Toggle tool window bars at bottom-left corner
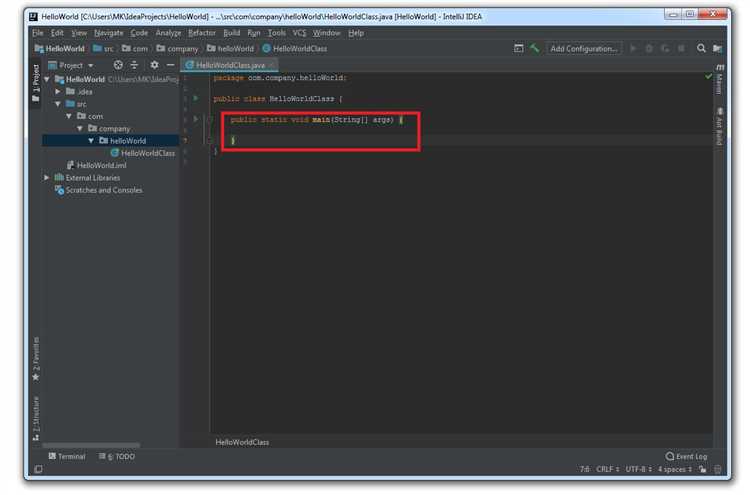Viewport: 750px width, 495px height. coord(38,469)
